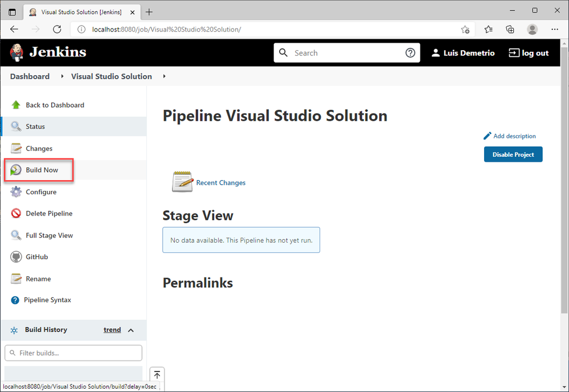Click the search help question mark icon

coord(410,53)
